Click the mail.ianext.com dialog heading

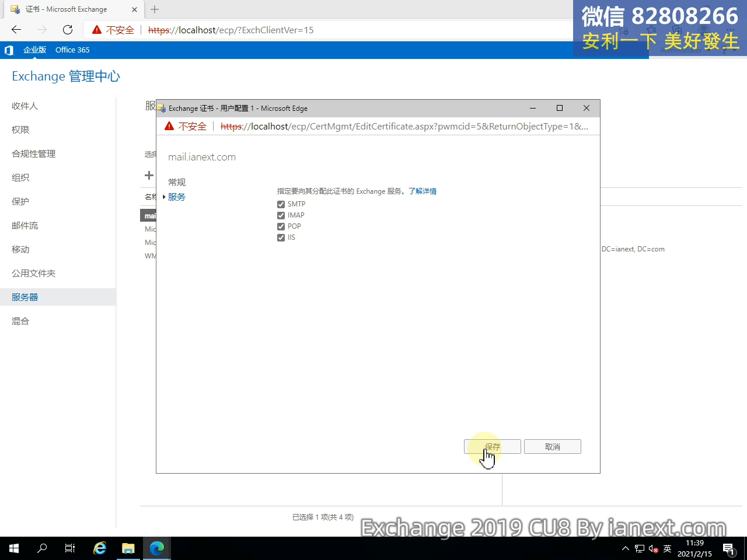[202, 157]
